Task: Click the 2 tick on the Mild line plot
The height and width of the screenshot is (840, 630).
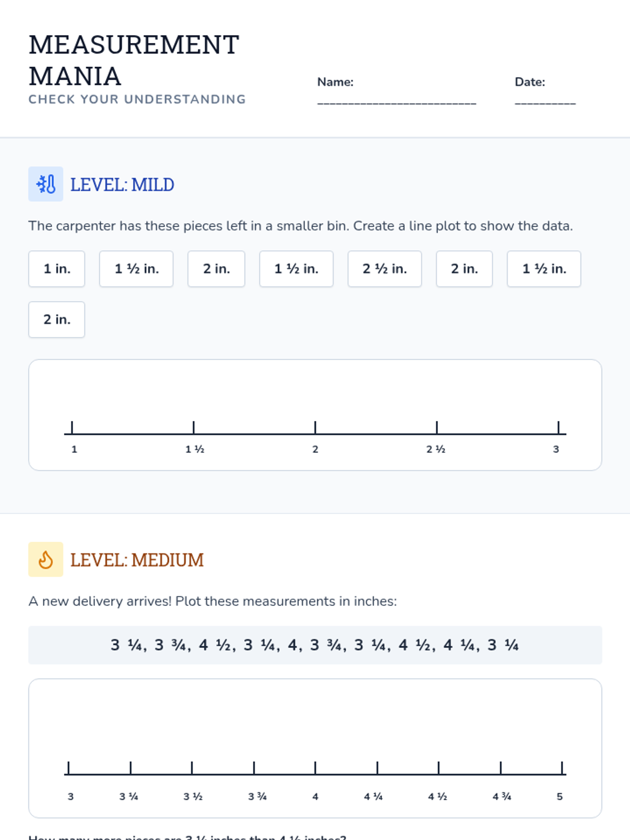Action: (x=315, y=428)
